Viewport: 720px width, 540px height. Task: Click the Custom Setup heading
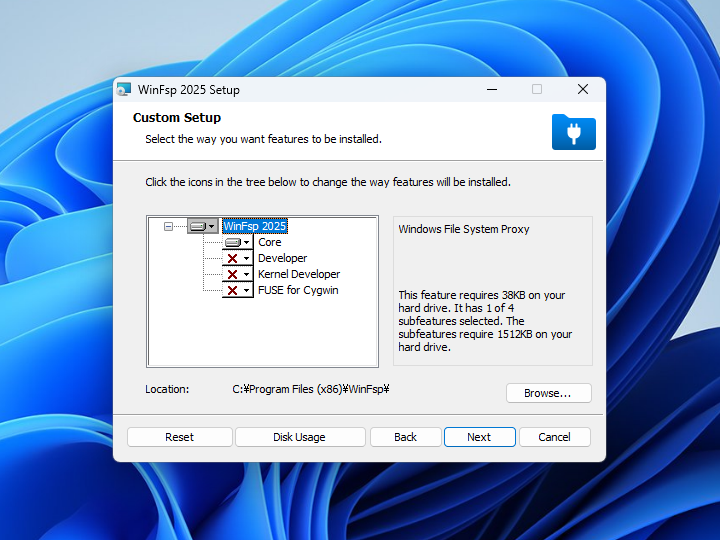(x=177, y=118)
